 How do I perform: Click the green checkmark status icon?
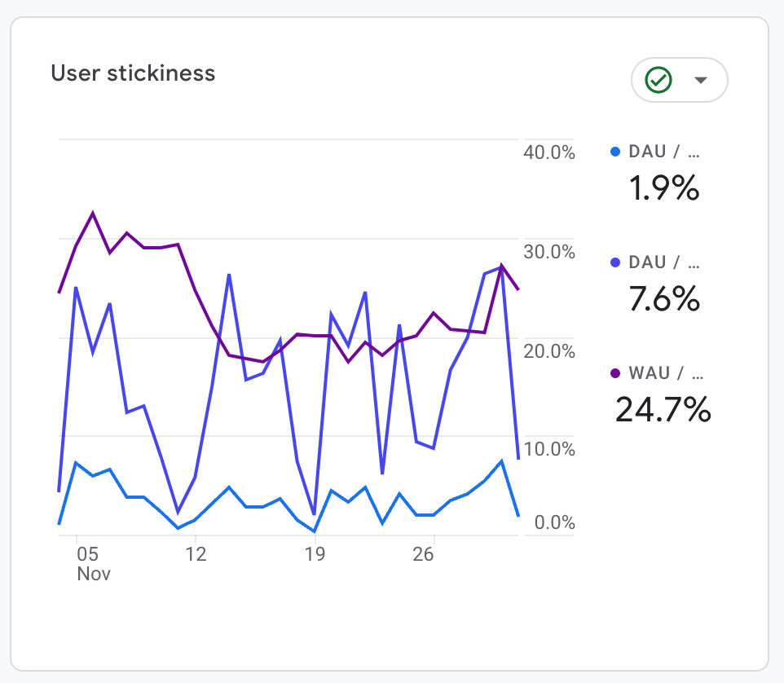658,80
